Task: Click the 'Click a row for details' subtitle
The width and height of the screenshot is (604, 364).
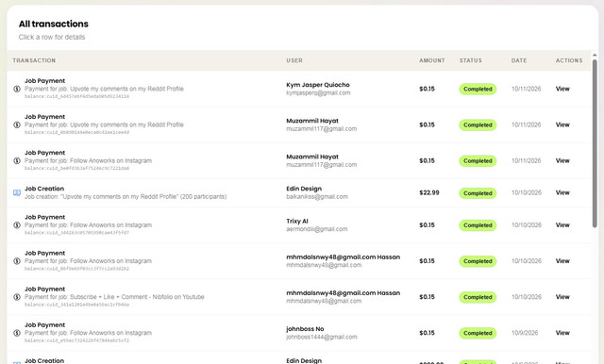Action: (x=52, y=38)
